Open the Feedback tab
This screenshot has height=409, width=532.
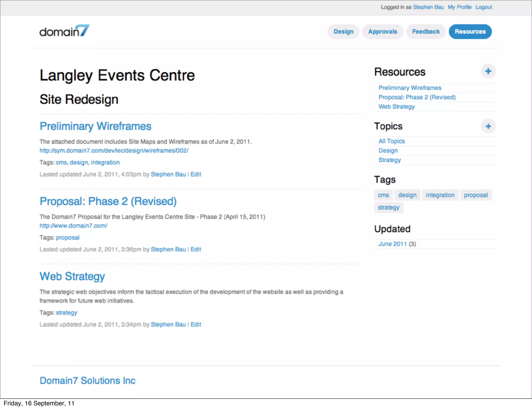coord(426,32)
